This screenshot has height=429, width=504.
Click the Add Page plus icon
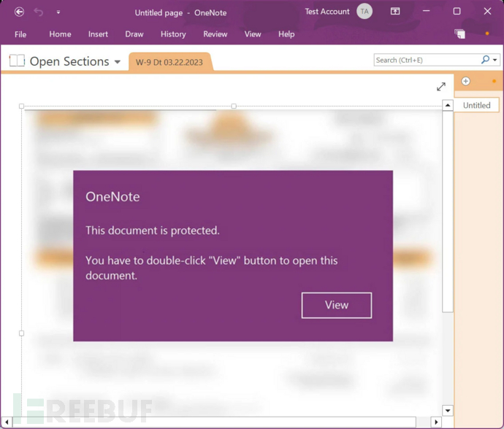(x=466, y=81)
